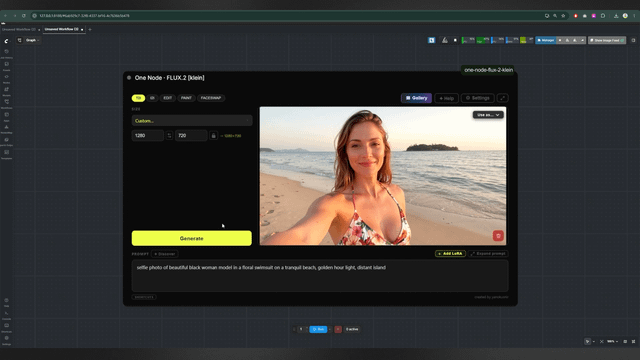This screenshot has width=640, height=360.
Task: Select the EDIT mode tab
Action: point(167,98)
